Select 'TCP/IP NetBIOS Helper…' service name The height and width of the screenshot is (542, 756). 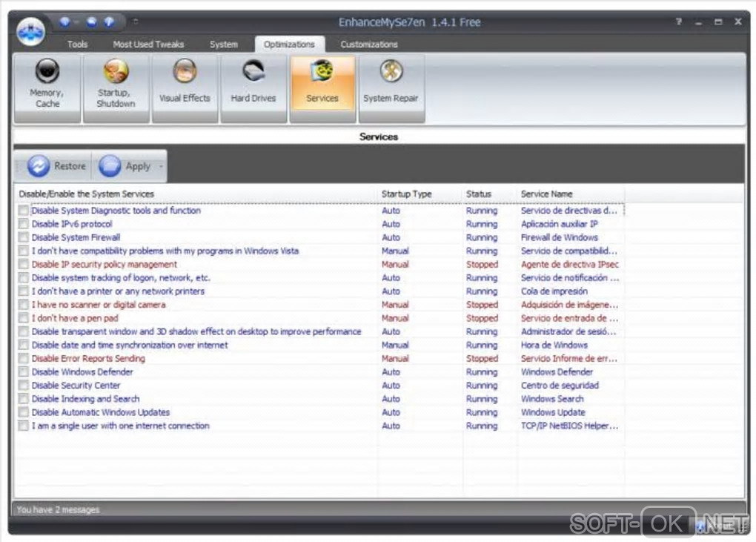point(569,426)
